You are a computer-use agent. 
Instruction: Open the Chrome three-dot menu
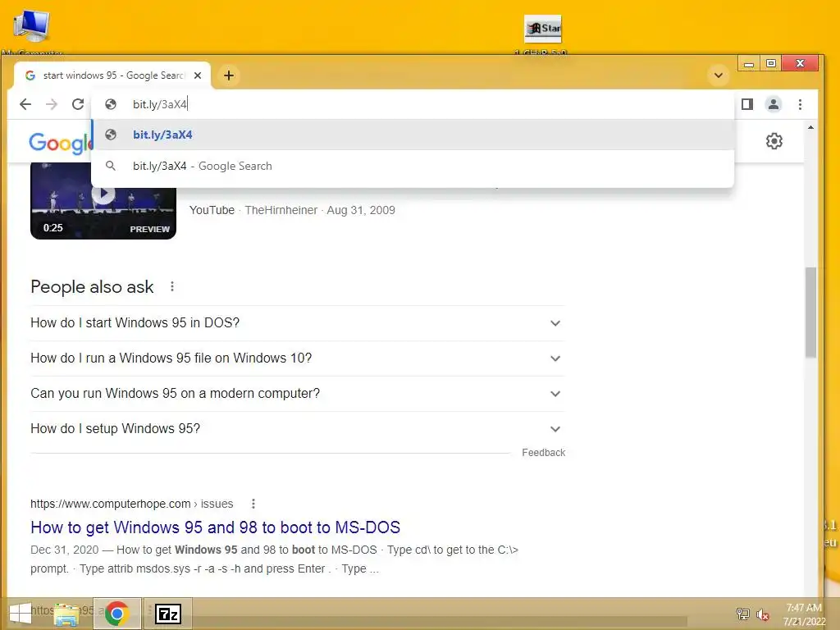[x=800, y=104]
